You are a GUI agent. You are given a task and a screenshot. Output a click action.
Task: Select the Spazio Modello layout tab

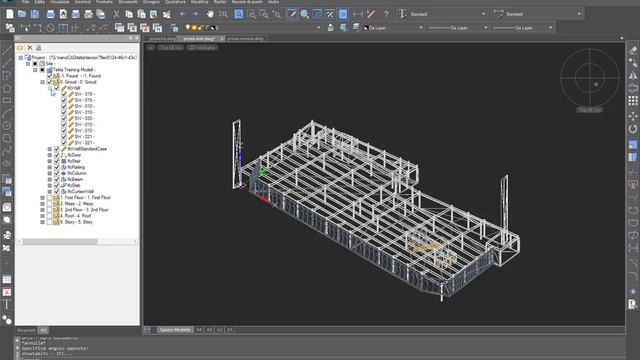(x=175, y=330)
